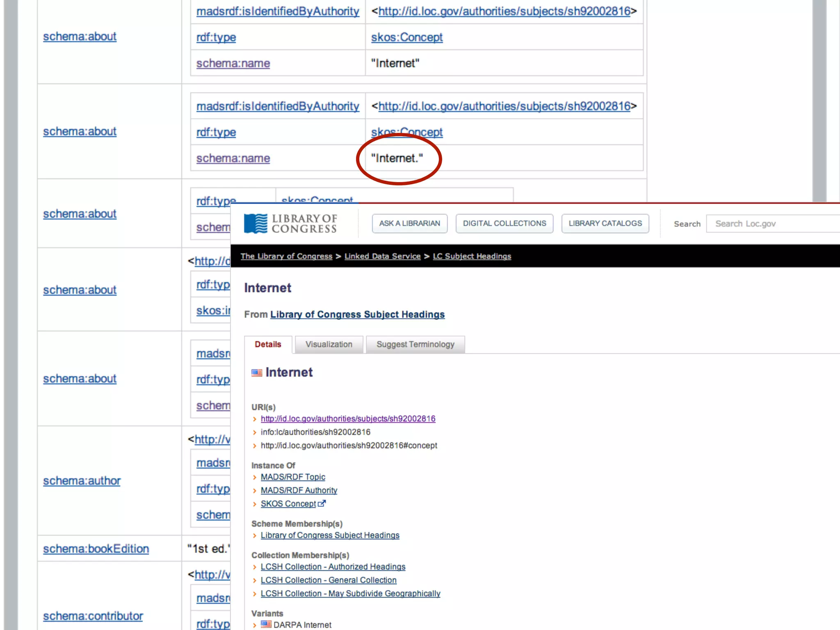840x630 pixels.
Task: Follow the schema:author property link
Action: [x=82, y=481]
